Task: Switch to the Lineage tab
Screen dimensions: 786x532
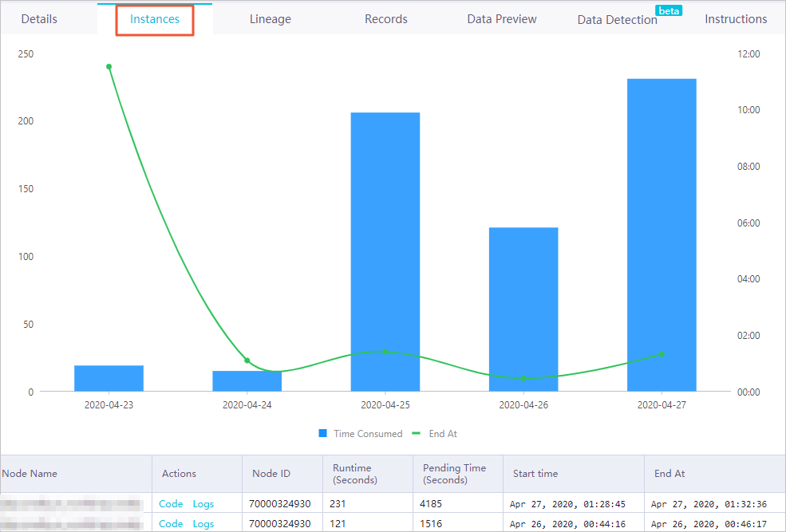Action: [271, 19]
